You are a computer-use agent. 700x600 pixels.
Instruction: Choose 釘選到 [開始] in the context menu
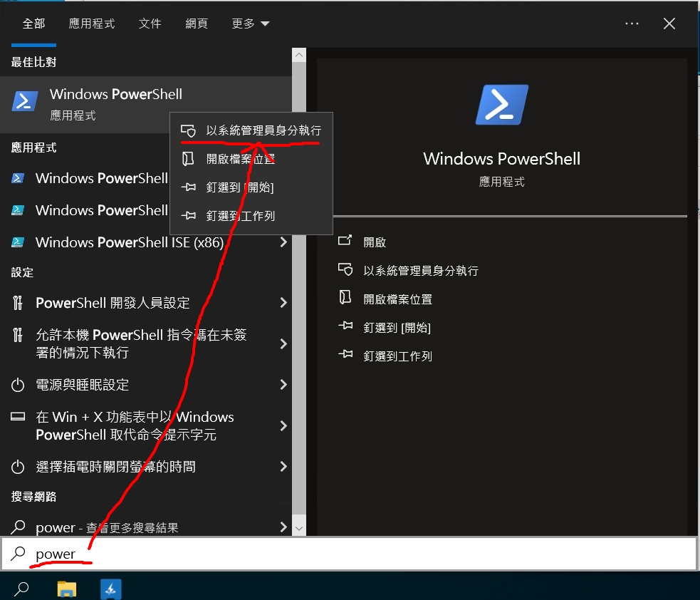tap(251, 187)
